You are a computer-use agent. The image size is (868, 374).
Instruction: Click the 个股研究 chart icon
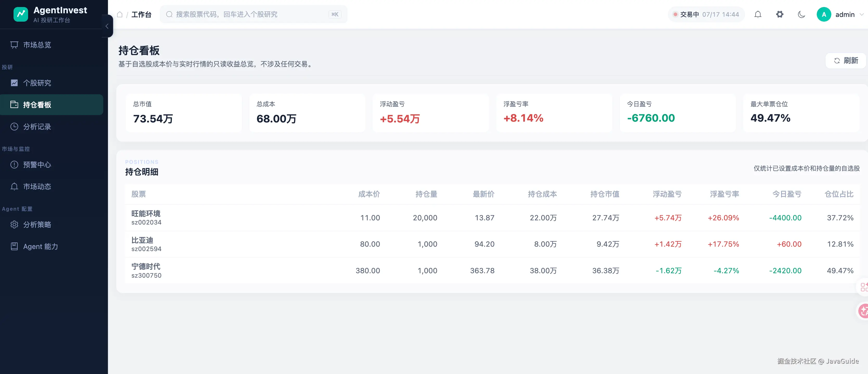point(14,83)
